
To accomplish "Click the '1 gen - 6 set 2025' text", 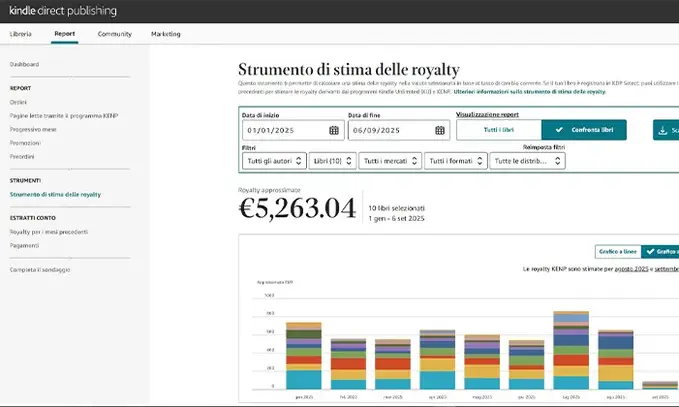I will [396, 219].
